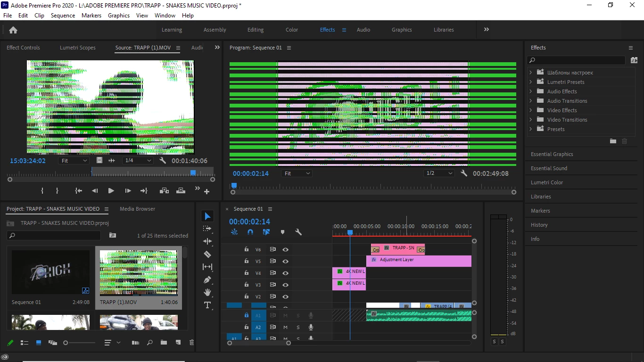The width and height of the screenshot is (644, 362).
Task: Create New Bin in project panel
Action: tap(164, 343)
